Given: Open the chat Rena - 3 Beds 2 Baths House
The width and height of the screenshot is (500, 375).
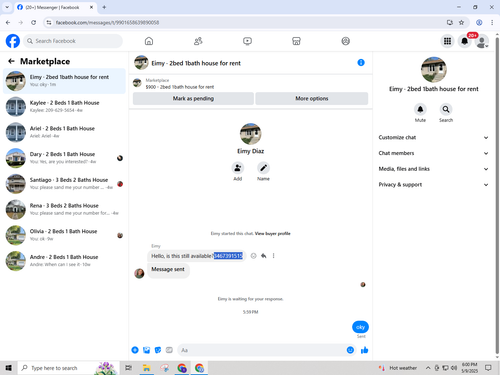Looking at the screenshot, I should coord(64,209).
